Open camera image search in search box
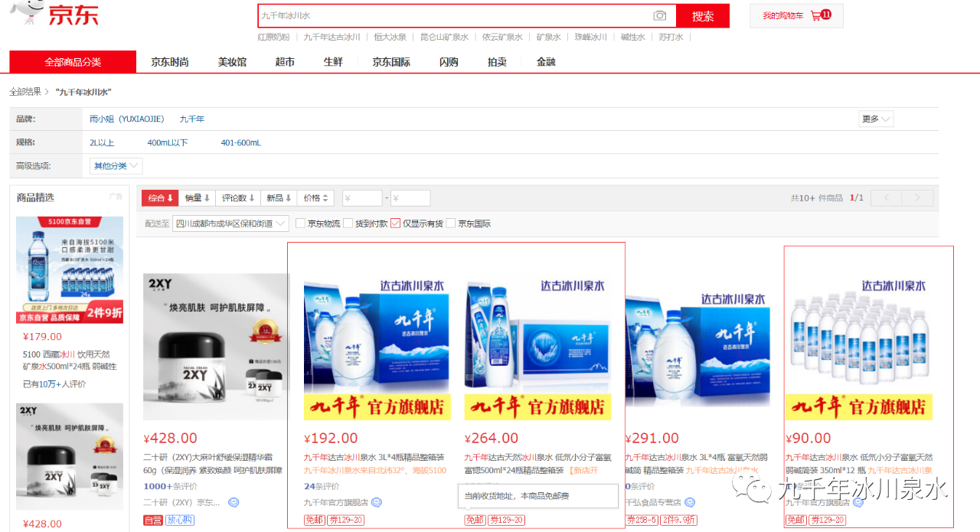 pos(659,15)
